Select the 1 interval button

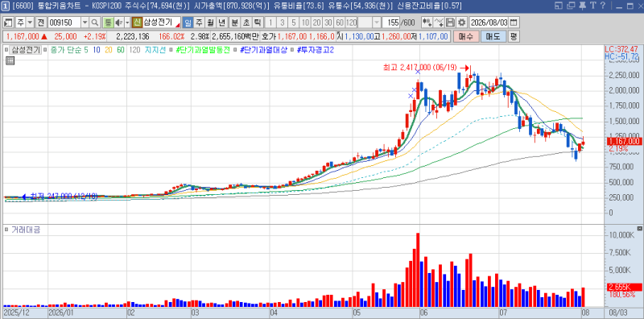(270, 23)
